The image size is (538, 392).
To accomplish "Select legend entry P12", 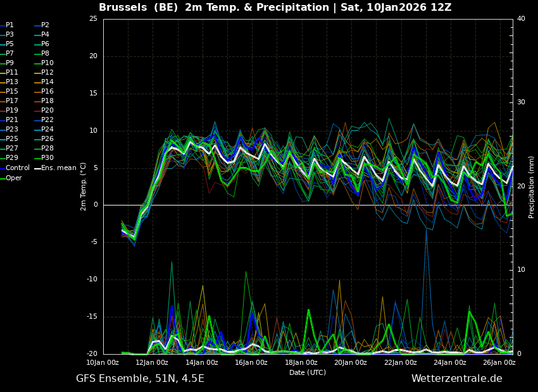I will click(47, 72).
